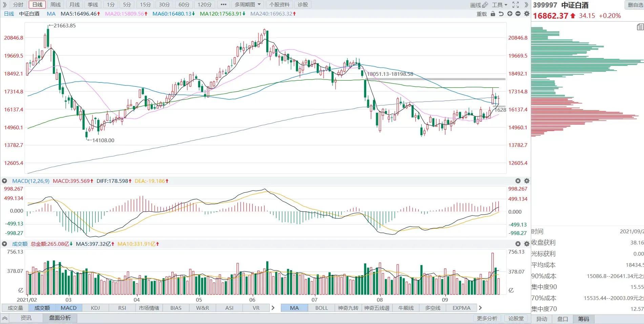Image resolution: width=644 pixels, height=324 pixels.
Task: Zoom out the chart with minus icon
Action: (x=518, y=14)
